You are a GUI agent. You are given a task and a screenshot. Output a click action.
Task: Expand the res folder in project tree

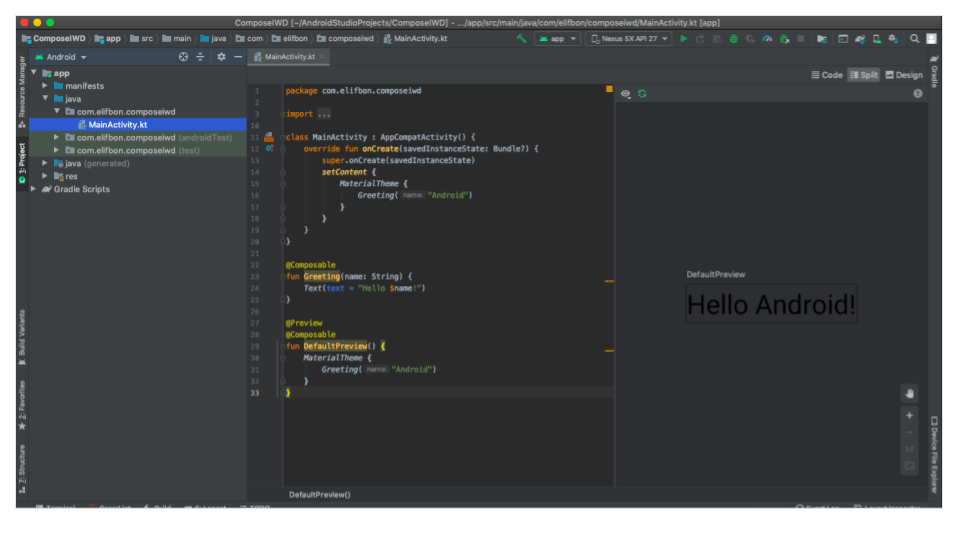[45, 176]
